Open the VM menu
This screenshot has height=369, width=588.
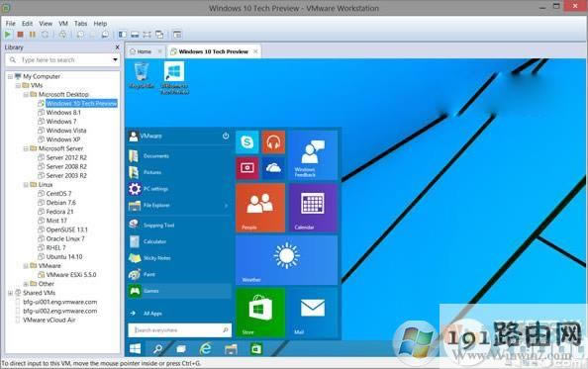coord(63,24)
